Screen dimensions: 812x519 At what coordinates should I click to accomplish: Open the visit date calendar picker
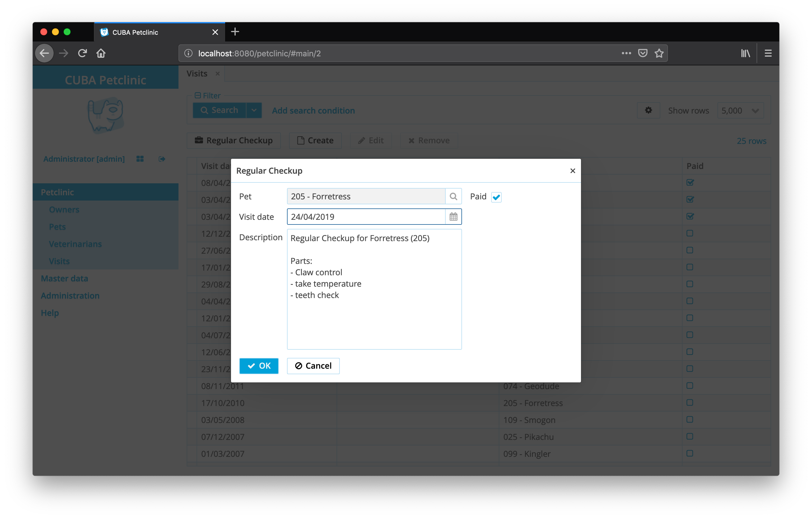[453, 217]
